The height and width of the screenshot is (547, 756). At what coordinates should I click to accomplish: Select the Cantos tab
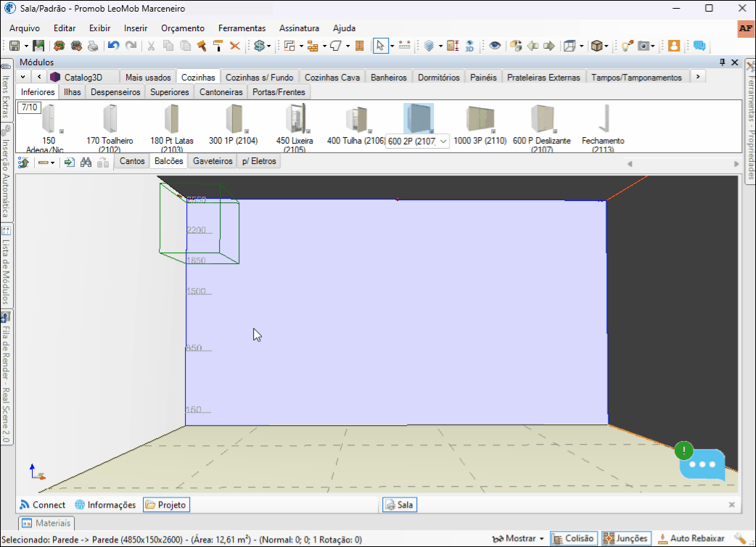pos(132,161)
